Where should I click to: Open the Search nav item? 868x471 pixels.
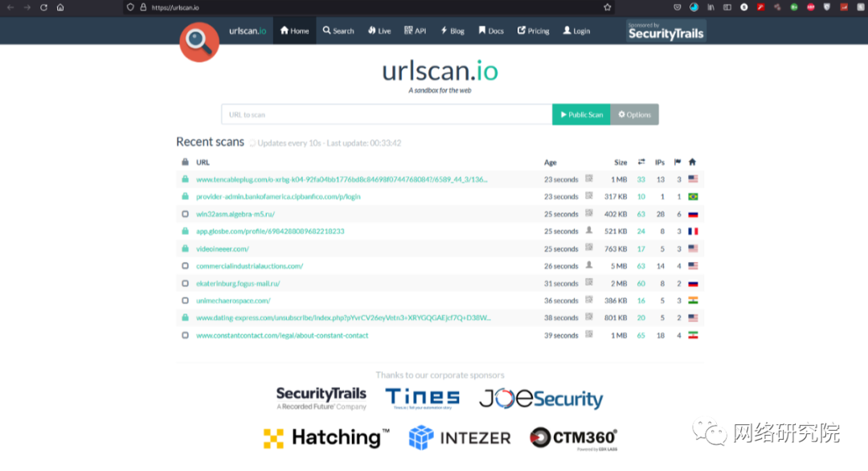tap(338, 31)
